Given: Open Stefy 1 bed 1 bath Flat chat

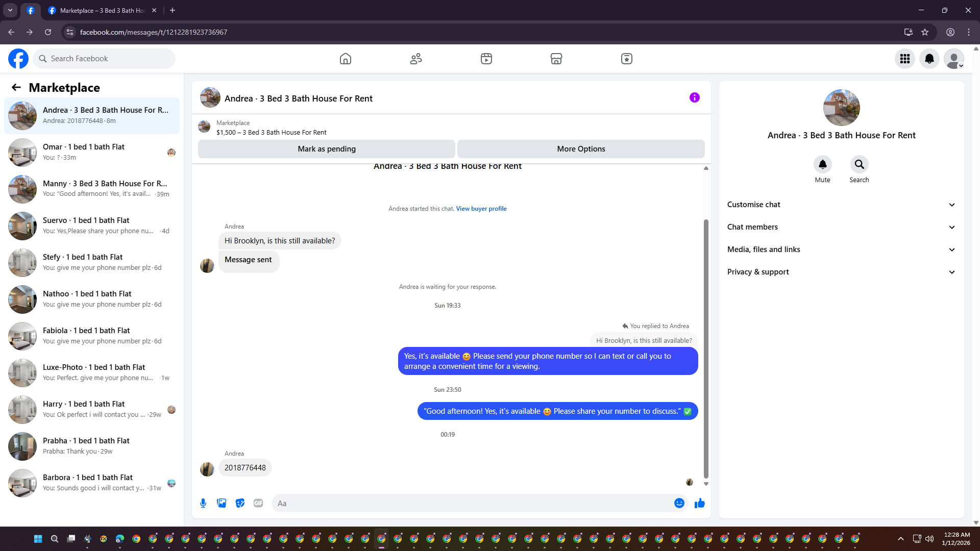Looking at the screenshot, I should 92,263.
